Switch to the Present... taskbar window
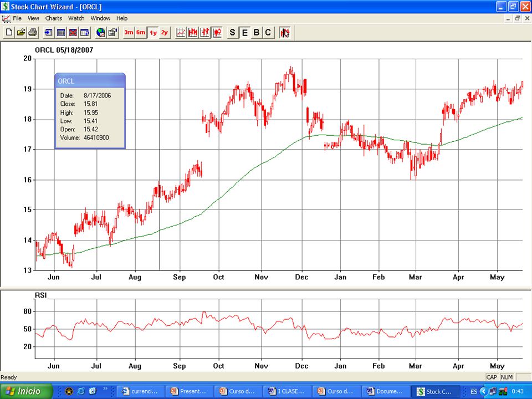The width and height of the screenshot is (532, 399). point(190,391)
